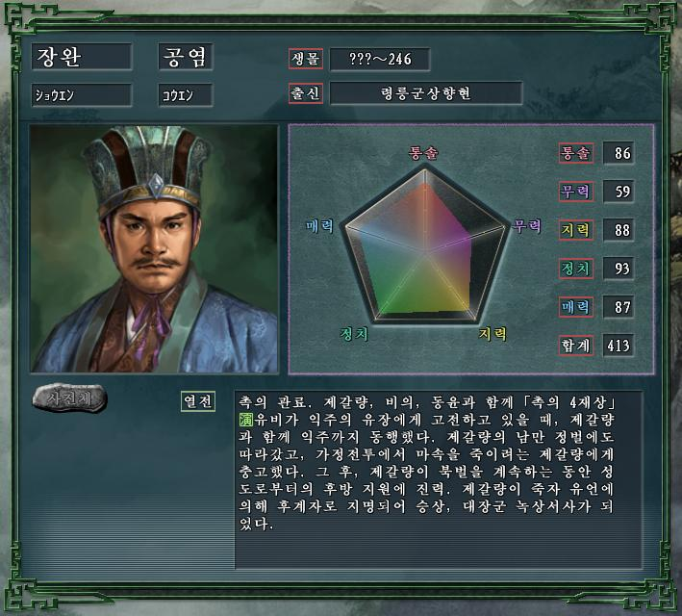Click the 지력 stat label box

pos(576,230)
